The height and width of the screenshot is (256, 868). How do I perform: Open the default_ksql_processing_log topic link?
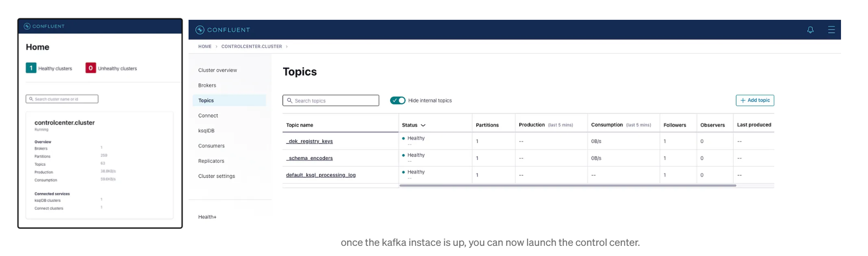click(x=321, y=175)
